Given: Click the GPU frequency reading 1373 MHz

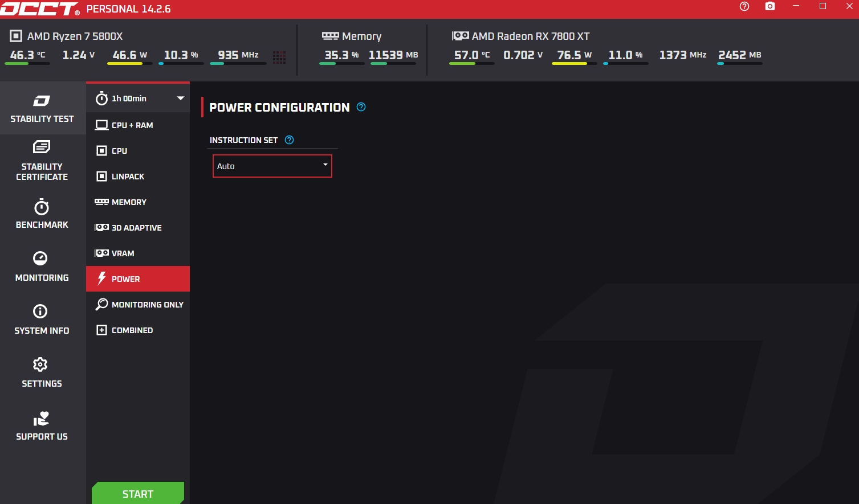Looking at the screenshot, I should 683,55.
